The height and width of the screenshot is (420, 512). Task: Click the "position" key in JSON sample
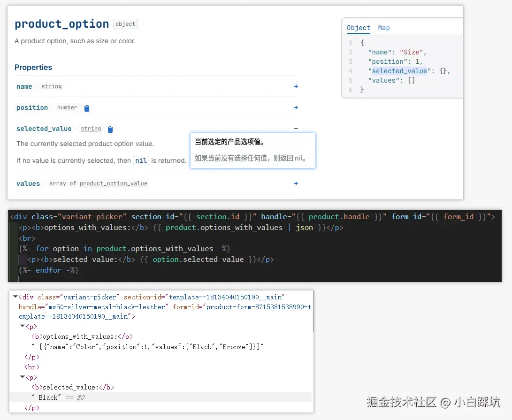[x=388, y=62]
